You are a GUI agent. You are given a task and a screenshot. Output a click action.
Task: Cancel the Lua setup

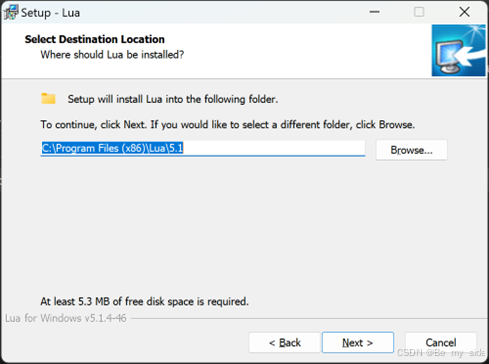(x=441, y=342)
